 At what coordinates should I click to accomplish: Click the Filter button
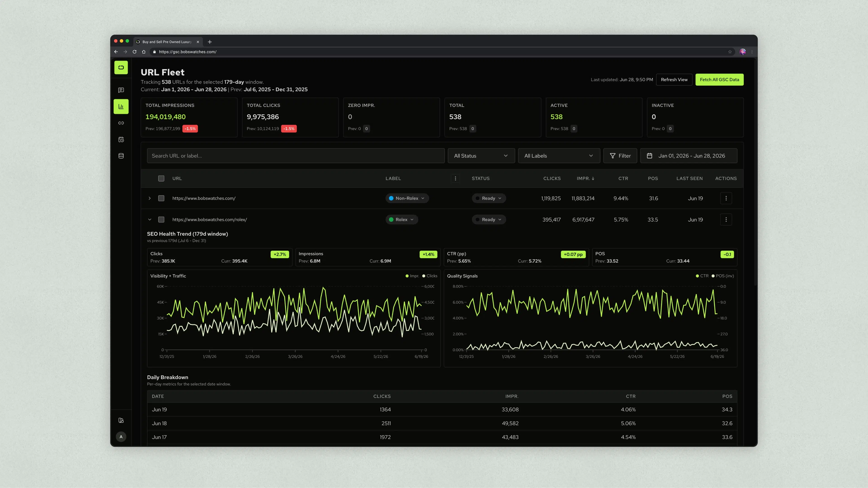(620, 156)
